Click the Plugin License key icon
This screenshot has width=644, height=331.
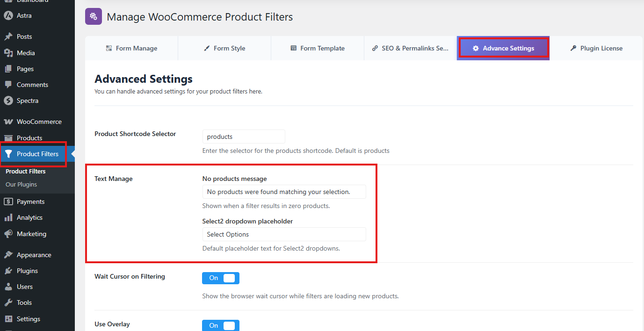[x=573, y=48]
